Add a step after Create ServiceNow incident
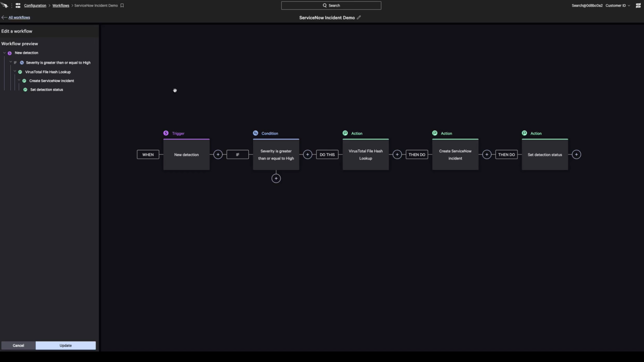This screenshot has height=362, width=644. click(487, 154)
